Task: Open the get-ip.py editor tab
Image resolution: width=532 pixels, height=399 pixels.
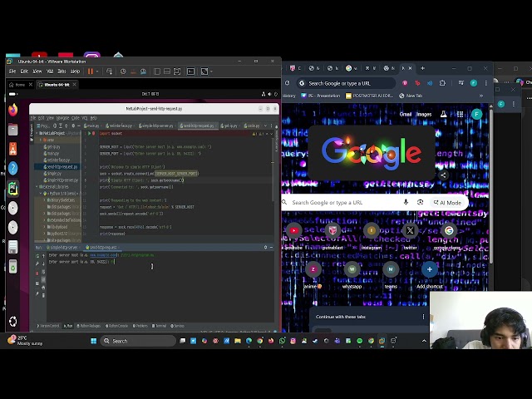Action: coord(229,126)
